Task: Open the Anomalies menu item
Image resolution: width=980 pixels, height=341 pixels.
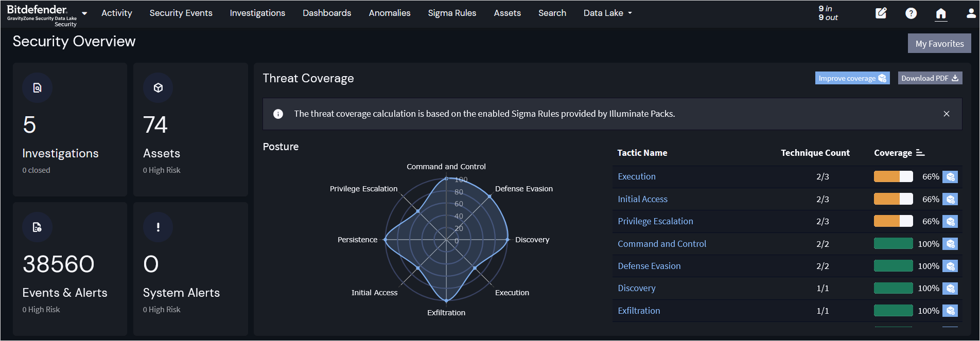Action: tap(390, 13)
